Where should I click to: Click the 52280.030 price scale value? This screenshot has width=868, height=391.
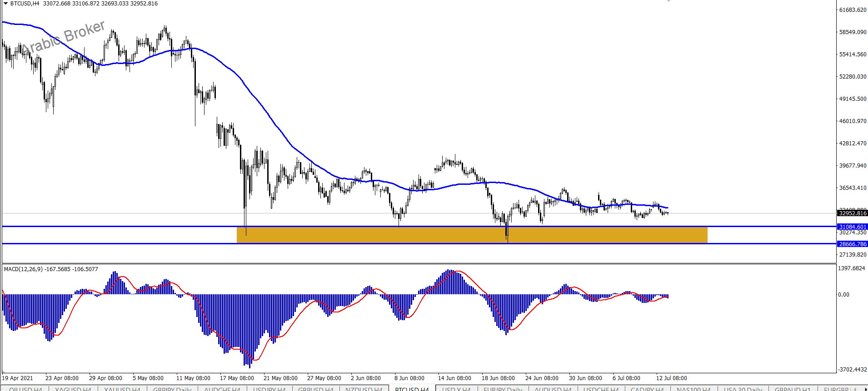(x=853, y=76)
